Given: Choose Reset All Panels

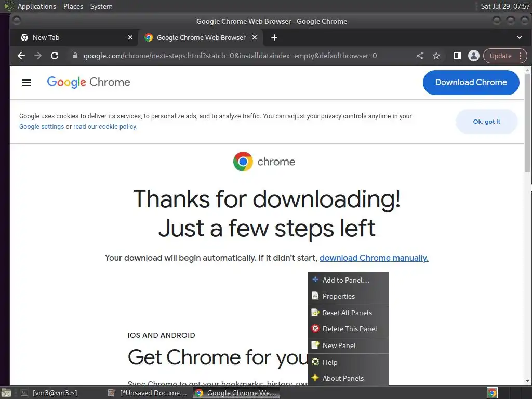Looking at the screenshot, I should 348,313.
